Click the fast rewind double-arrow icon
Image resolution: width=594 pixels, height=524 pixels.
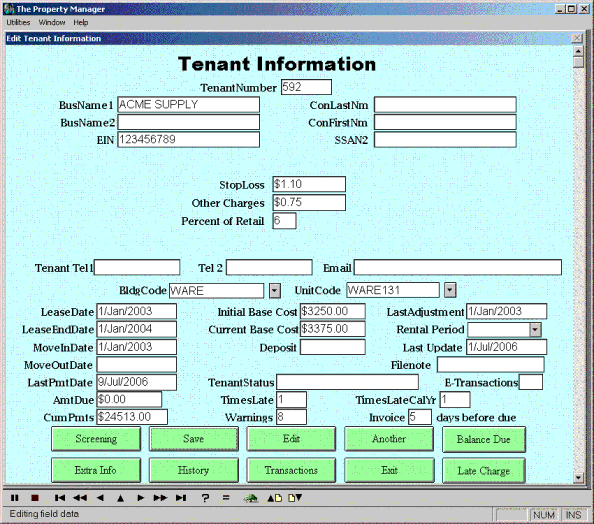[x=80, y=498]
